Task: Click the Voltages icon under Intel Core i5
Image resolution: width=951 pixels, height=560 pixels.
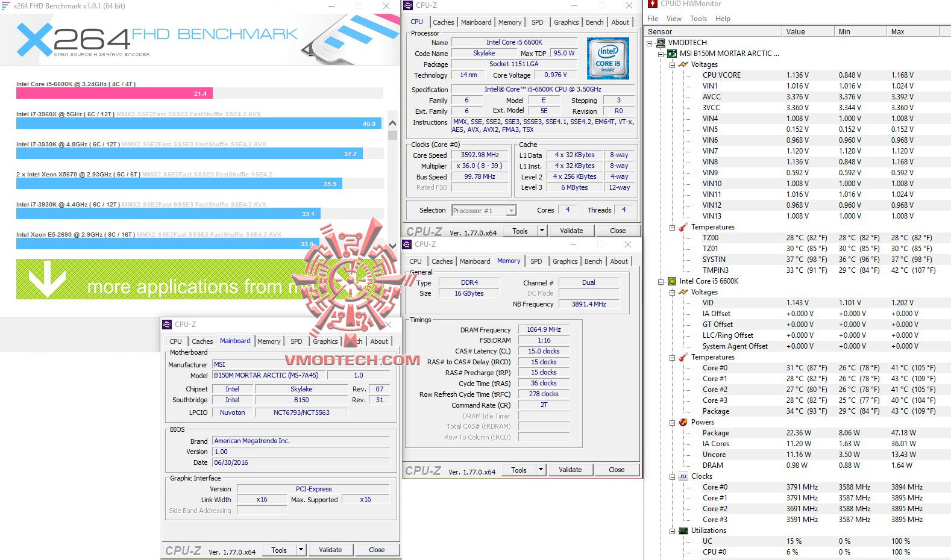Action: click(683, 292)
